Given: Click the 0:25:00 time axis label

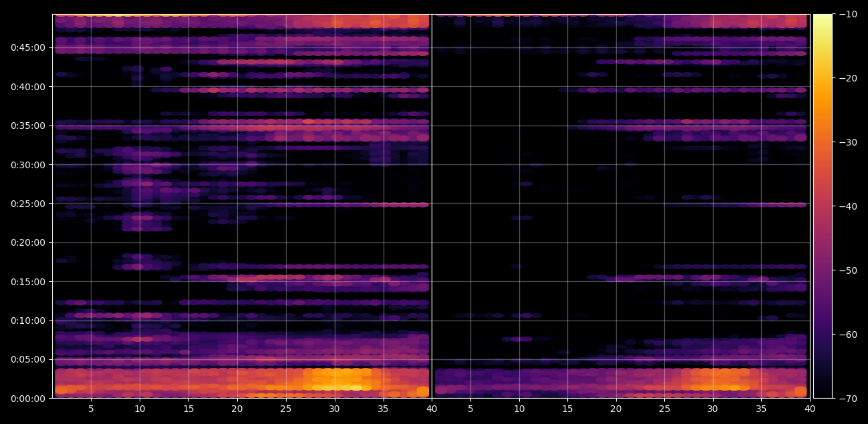Looking at the screenshot, I should tap(28, 204).
